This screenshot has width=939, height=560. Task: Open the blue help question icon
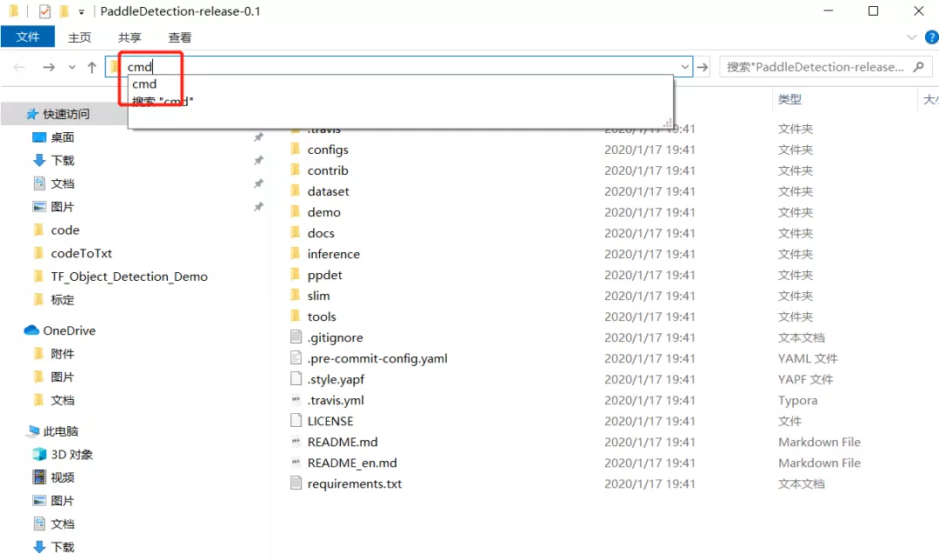[932, 37]
